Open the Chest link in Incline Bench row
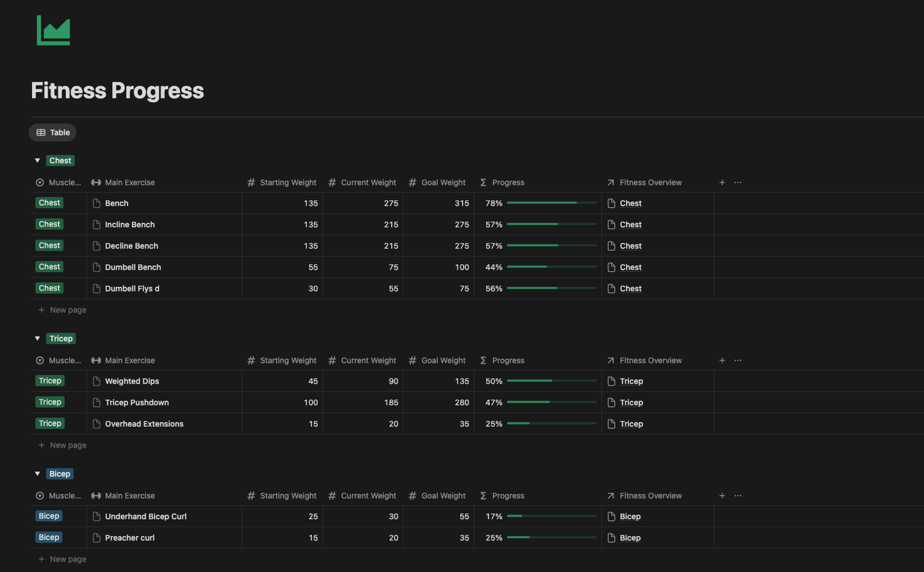This screenshot has height=572, width=924. coord(631,225)
